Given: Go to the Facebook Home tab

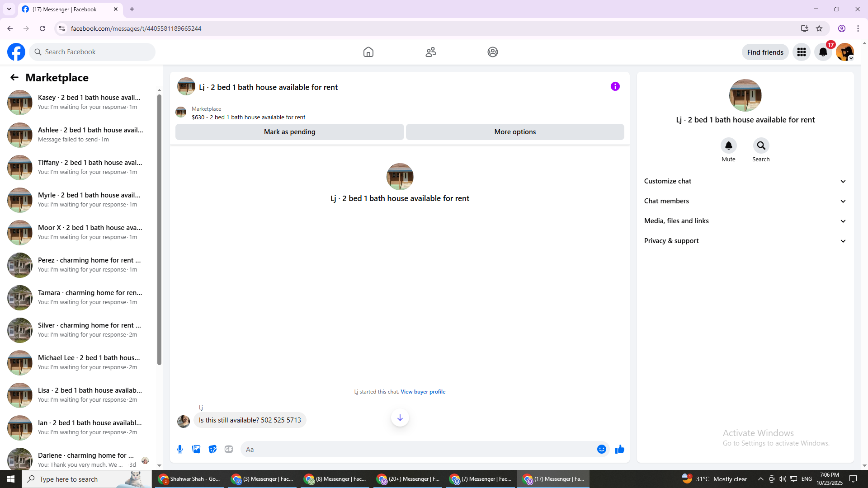Looking at the screenshot, I should [x=368, y=52].
